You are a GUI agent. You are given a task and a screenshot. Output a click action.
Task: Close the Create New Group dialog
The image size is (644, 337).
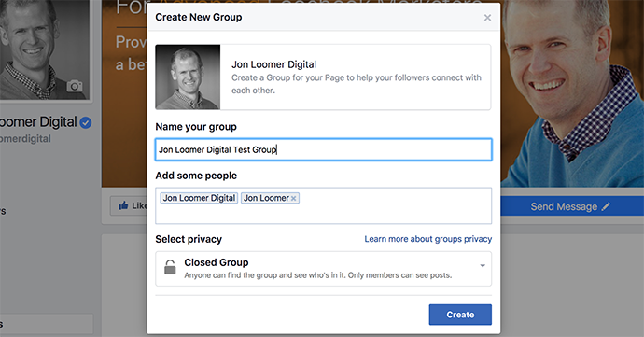487,18
